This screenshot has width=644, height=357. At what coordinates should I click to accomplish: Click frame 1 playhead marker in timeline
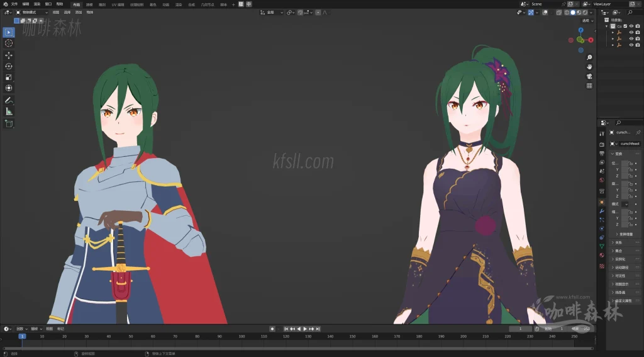[22, 336]
